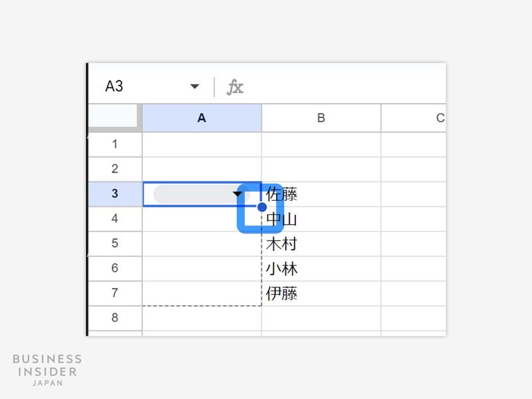Click empty cell A7
This screenshot has width=532, height=399.
(x=202, y=293)
